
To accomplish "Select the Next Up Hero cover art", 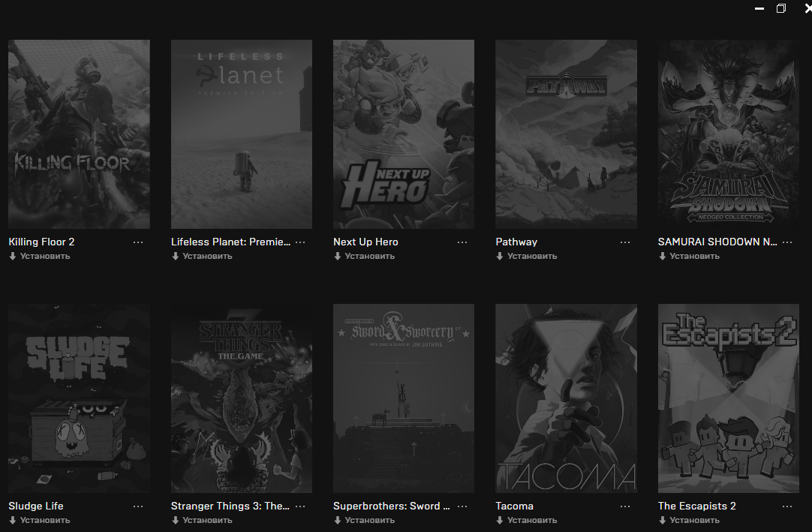I will tap(404, 134).
